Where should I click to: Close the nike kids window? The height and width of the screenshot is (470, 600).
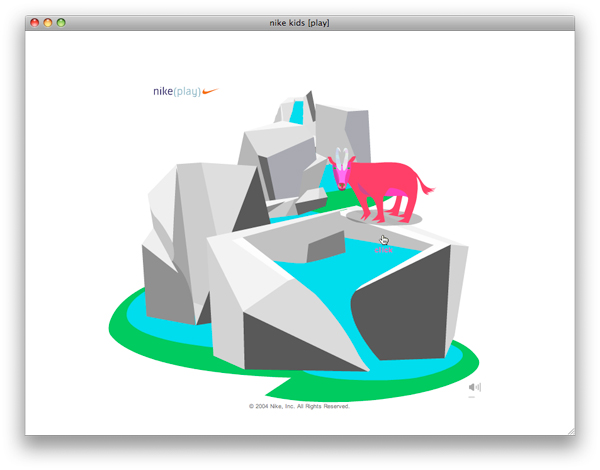click(34, 23)
